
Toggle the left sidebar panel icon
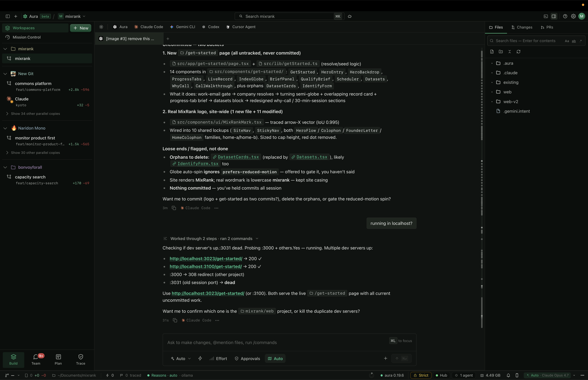8,16
